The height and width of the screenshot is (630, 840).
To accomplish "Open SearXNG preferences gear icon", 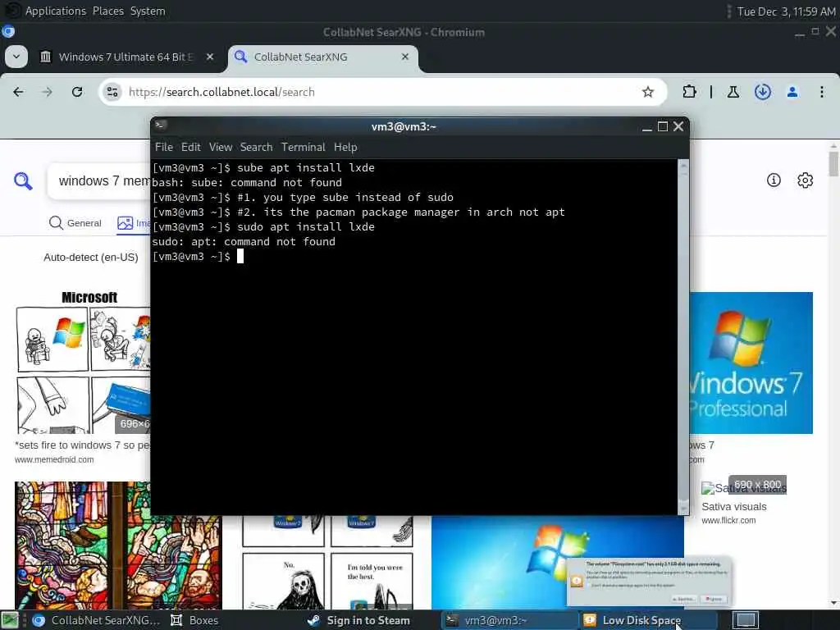I will pos(806,180).
